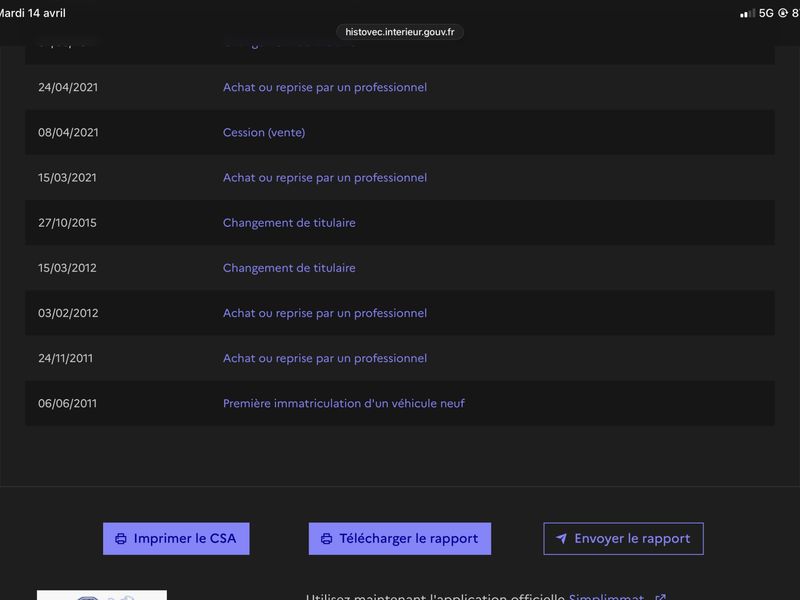Open Première immatriculation d'un véhicule neuf
Image resolution: width=800 pixels, height=600 pixels.
pyautogui.click(x=344, y=404)
